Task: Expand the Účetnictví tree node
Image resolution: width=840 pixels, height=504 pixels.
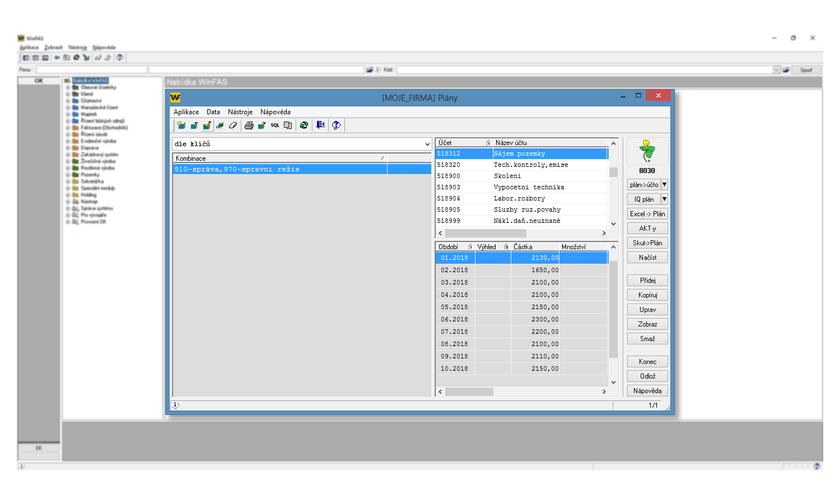Action: tap(68, 101)
